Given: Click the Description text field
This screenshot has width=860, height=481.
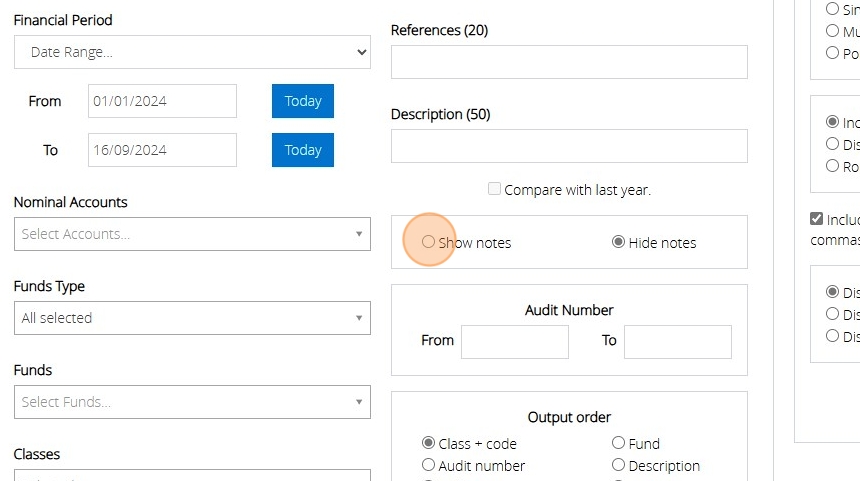Looking at the screenshot, I should [x=569, y=146].
